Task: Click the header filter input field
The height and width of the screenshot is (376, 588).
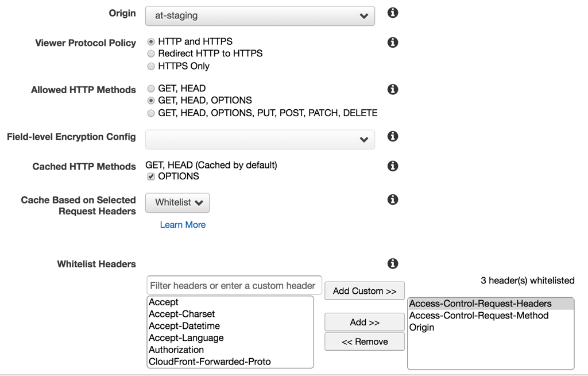Action: 234,285
